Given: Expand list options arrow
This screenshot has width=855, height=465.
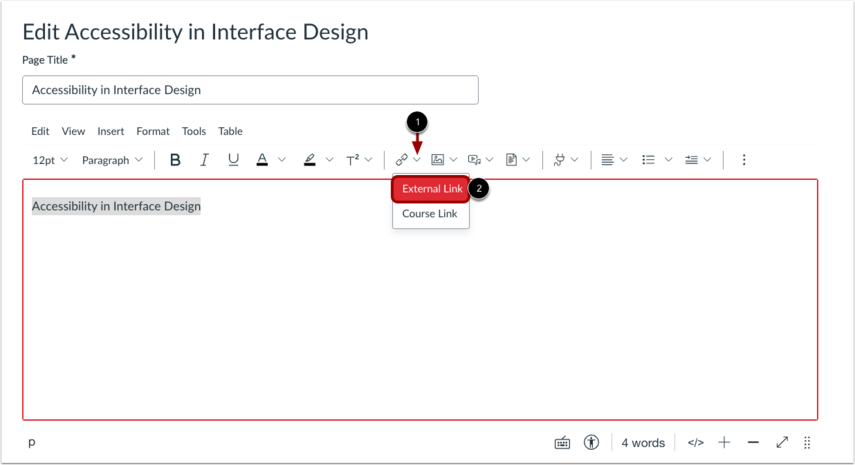Looking at the screenshot, I should click(x=668, y=160).
